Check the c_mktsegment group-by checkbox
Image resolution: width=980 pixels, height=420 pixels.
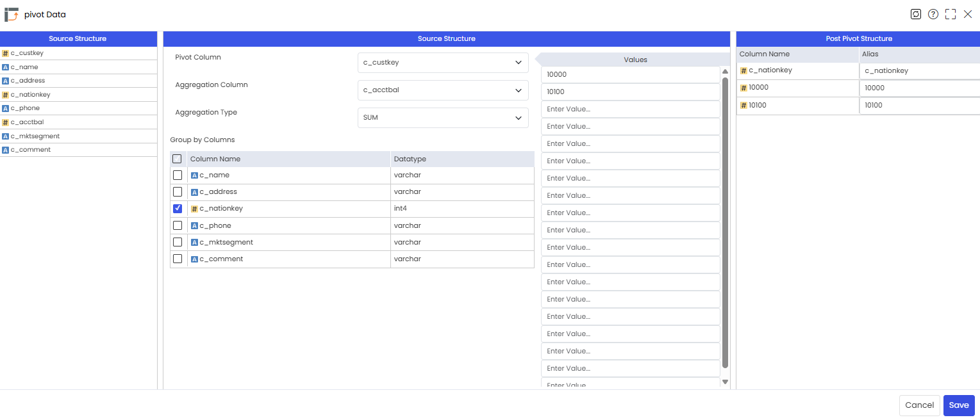click(x=178, y=242)
